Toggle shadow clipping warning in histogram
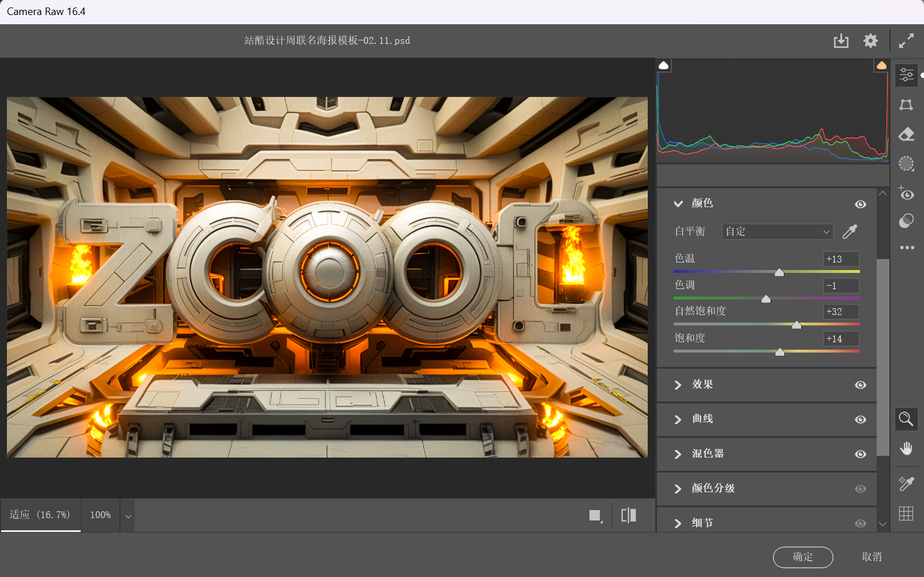The width and height of the screenshot is (924, 577). [664, 65]
